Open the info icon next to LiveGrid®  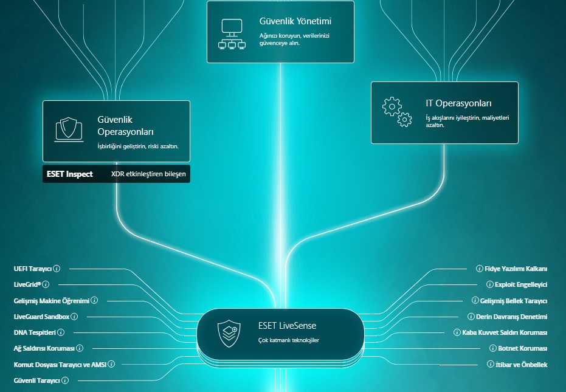pos(46,284)
